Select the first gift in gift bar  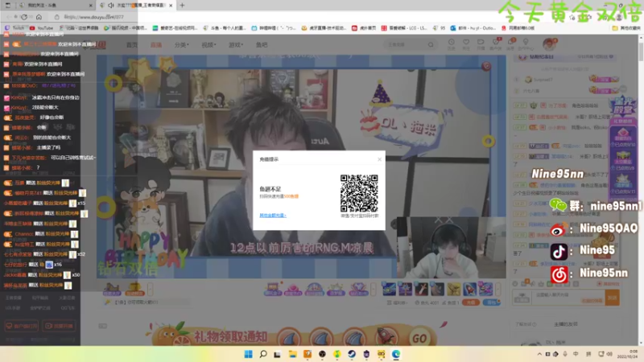[389, 289]
